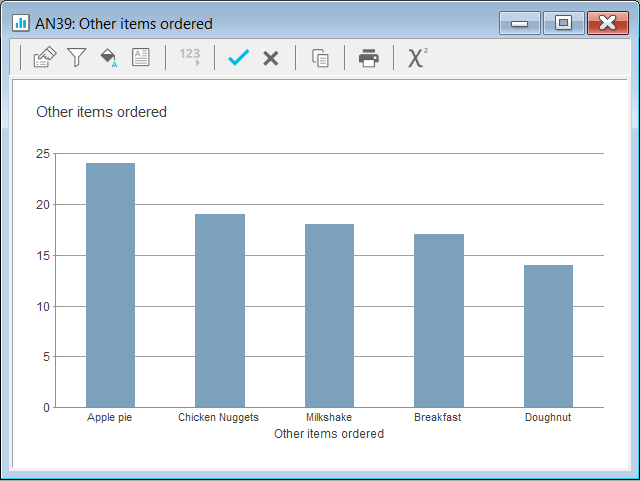640x481 pixels.
Task: Click the edit chart pencil icon
Action: click(44, 58)
